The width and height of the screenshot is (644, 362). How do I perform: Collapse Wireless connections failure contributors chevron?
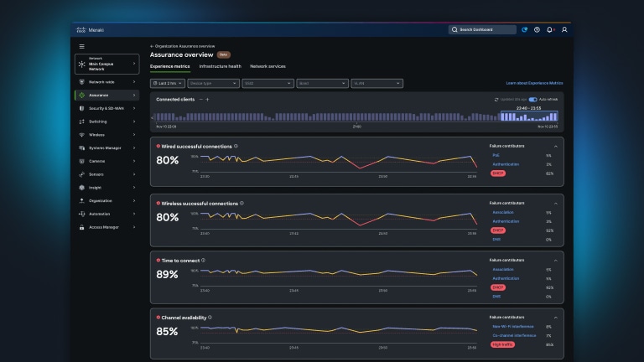click(556, 204)
